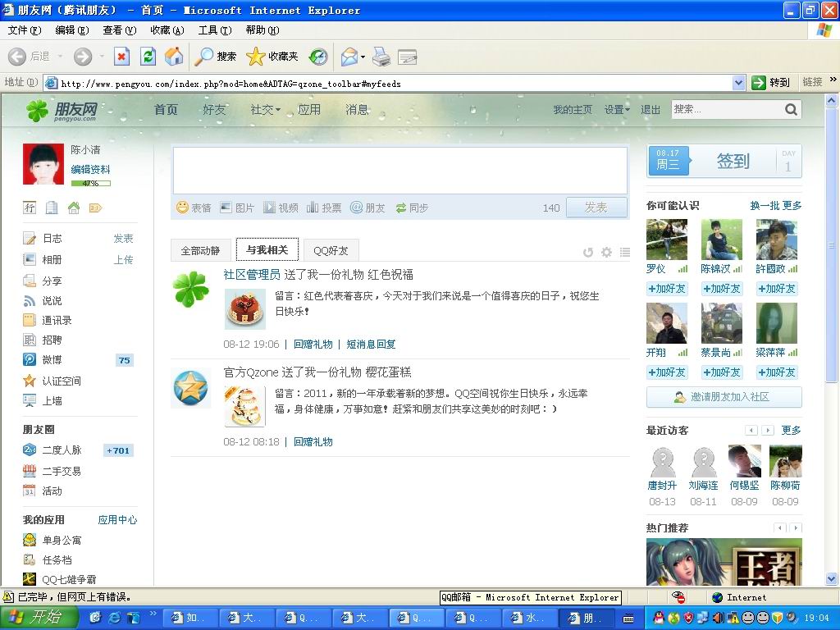
Task: Open 相册 in left sidebar
Action: point(52,260)
